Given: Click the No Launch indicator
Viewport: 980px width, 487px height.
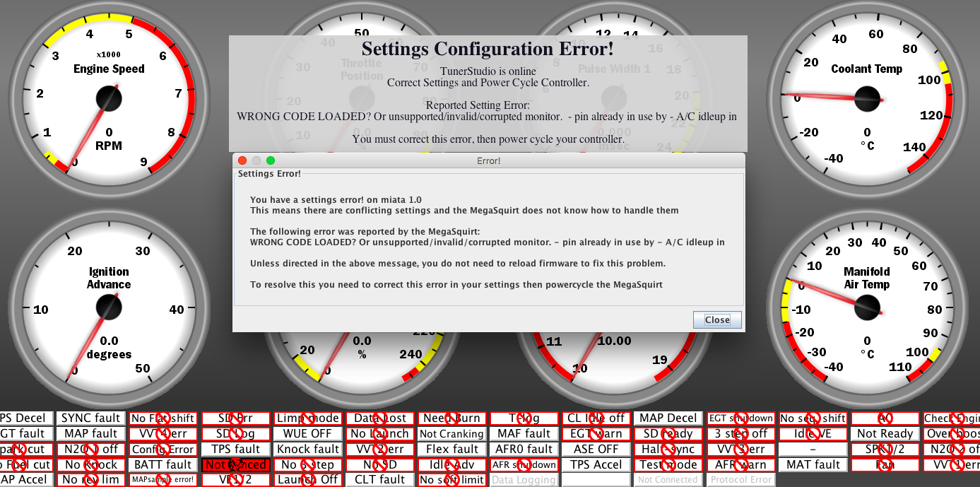Looking at the screenshot, I should 379,433.
